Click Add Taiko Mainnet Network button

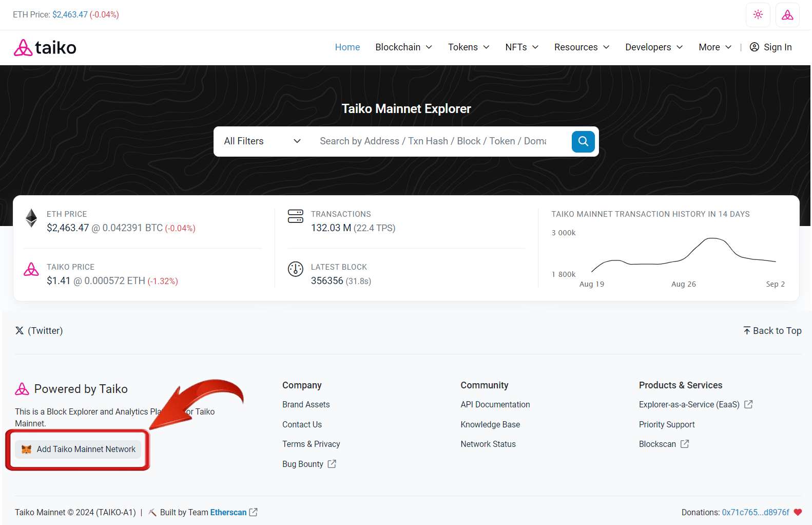(x=78, y=449)
